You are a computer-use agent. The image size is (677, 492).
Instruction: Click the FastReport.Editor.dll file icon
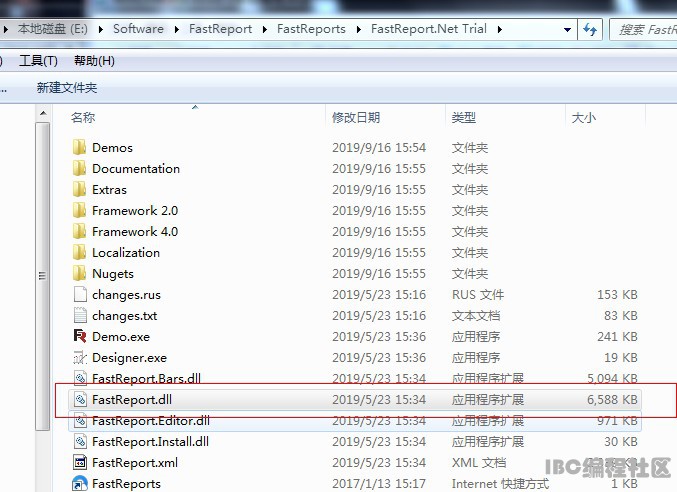pyautogui.click(x=80, y=421)
